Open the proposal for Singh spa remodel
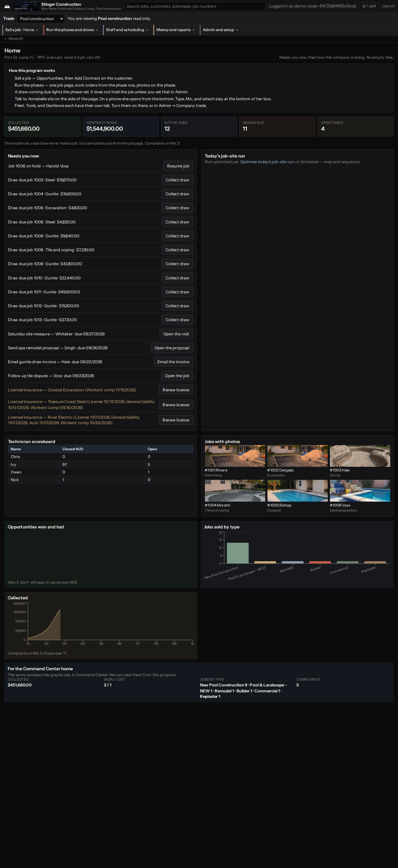The image size is (398, 868). coord(172,348)
